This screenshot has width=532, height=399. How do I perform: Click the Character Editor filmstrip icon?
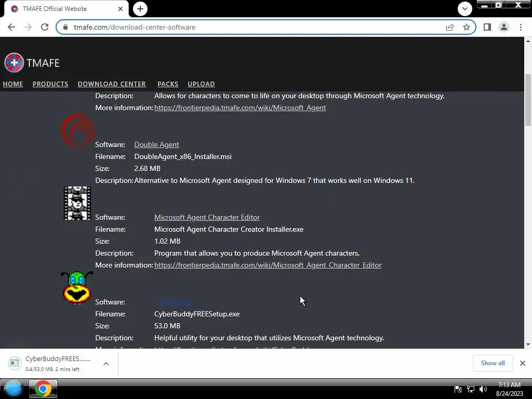tap(77, 203)
